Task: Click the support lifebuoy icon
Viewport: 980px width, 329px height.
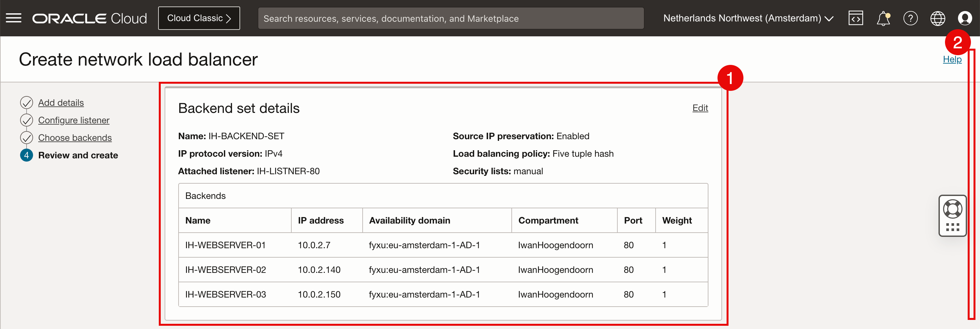Action: click(x=952, y=209)
